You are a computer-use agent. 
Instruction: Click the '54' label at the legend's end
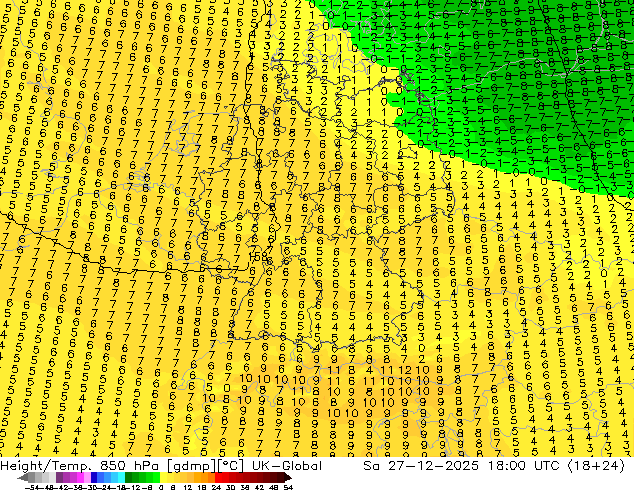[288, 487]
